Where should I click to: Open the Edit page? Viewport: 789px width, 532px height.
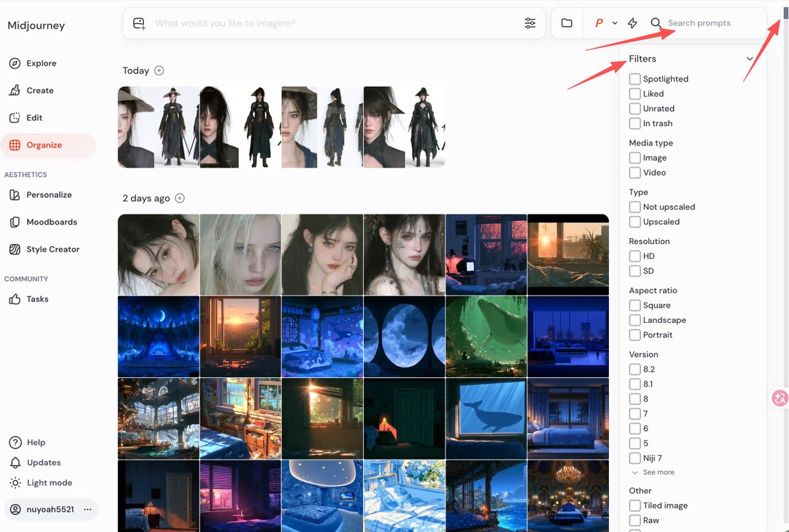[x=26, y=118]
